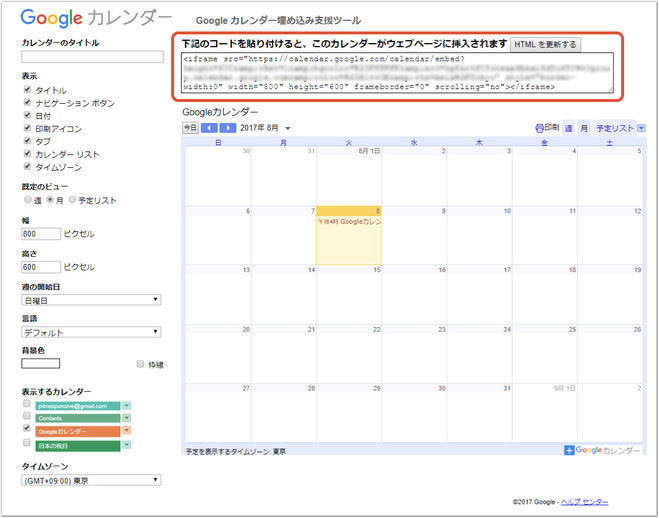Select the 予定リスト default view radio
Viewport: 659px width, 518px height.
(x=72, y=200)
